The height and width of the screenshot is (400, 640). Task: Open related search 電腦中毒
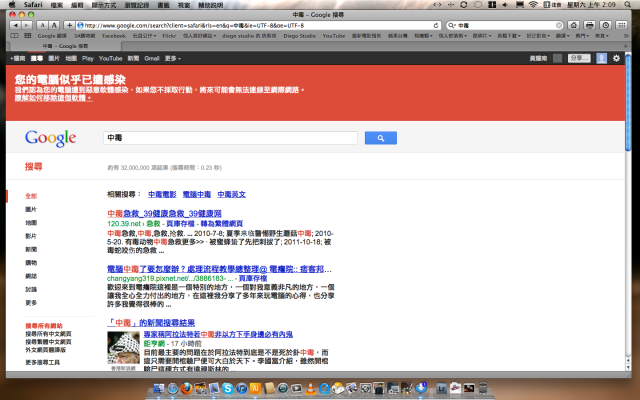click(197, 194)
